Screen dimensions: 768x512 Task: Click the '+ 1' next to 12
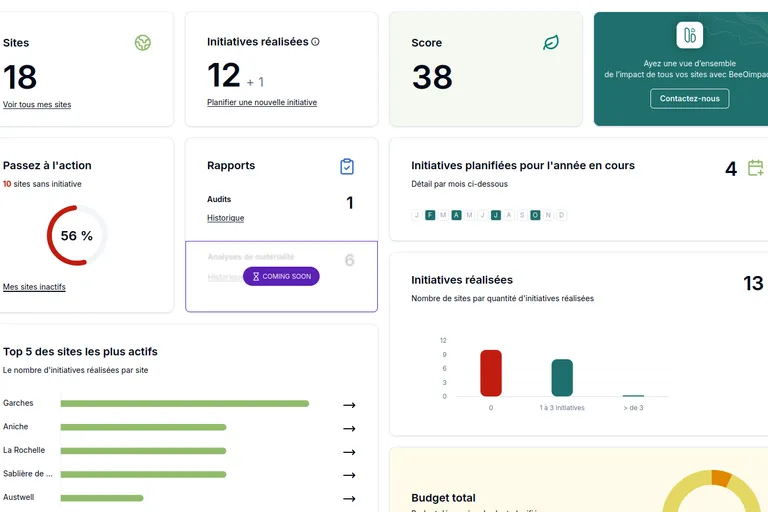tap(255, 82)
